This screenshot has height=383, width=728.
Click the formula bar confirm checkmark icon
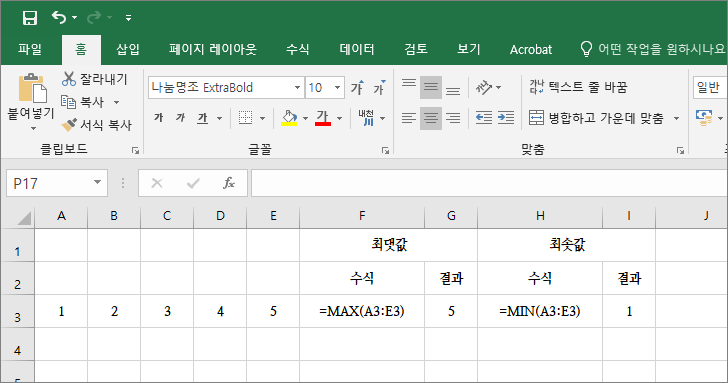tap(193, 183)
